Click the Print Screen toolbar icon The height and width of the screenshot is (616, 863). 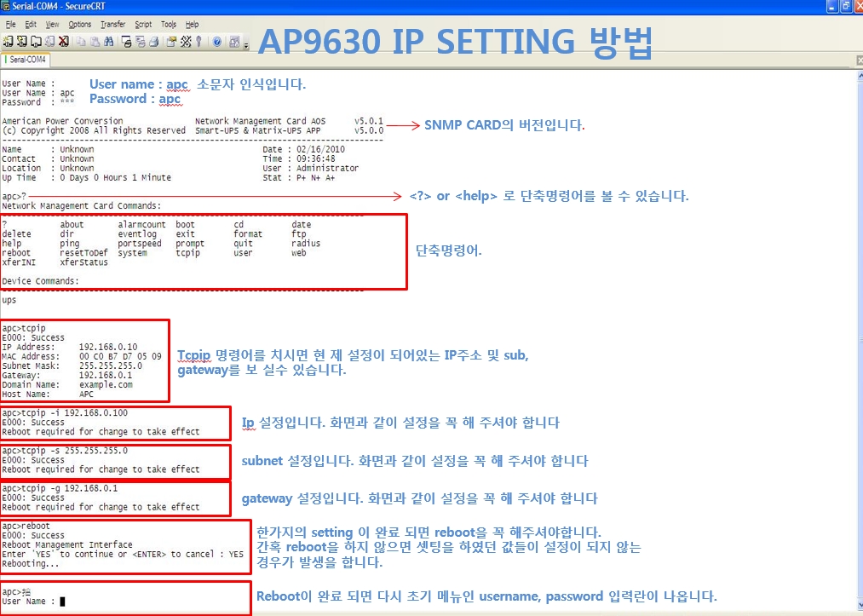click(x=127, y=41)
